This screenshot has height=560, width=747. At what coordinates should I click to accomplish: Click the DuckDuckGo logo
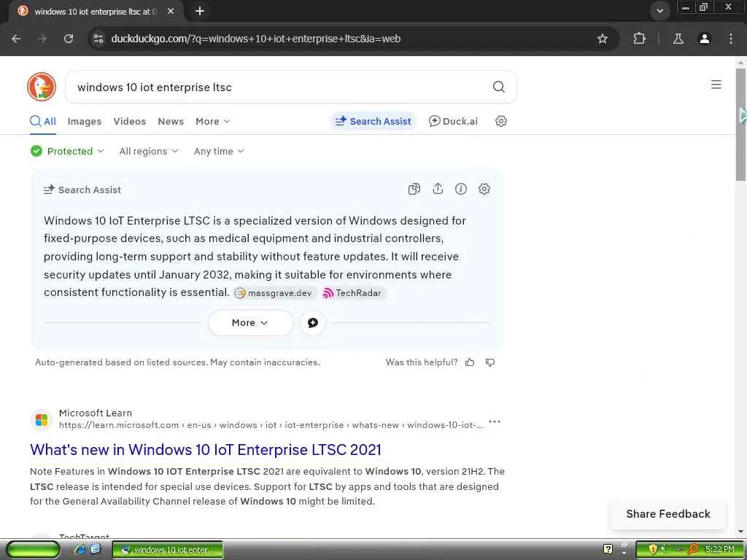[x=42, y=87]
